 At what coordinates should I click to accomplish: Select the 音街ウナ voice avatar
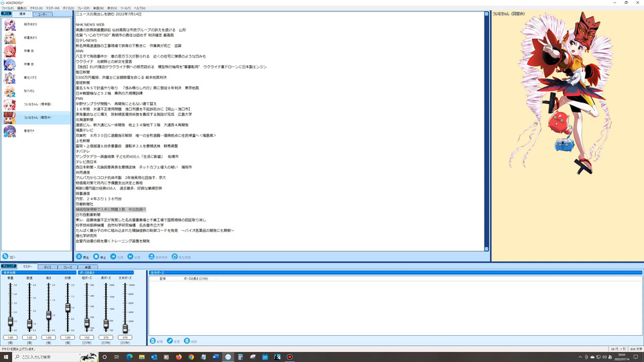pos(9,131)
